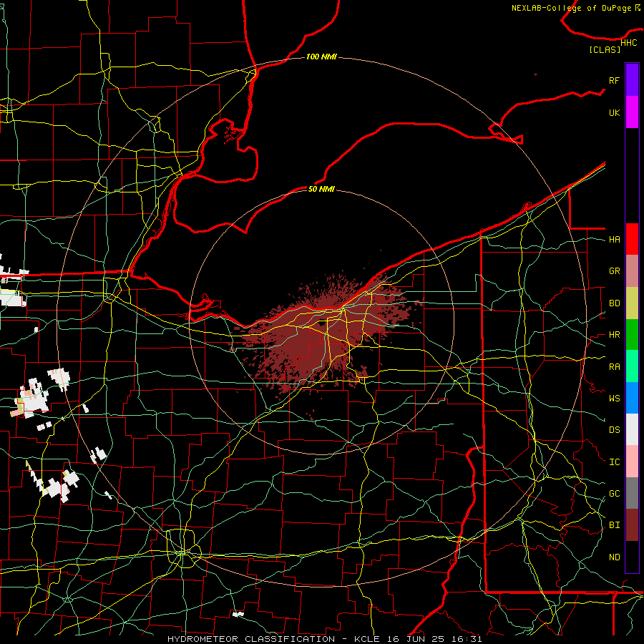Click the GC legend label

[x=614, y=494]
